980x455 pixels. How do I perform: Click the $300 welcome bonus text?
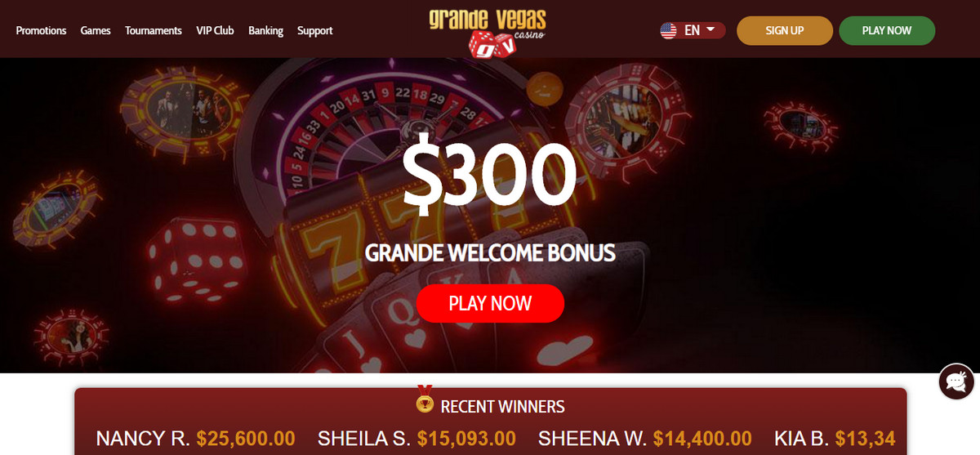pyautogui.click(x=489, y=175)
